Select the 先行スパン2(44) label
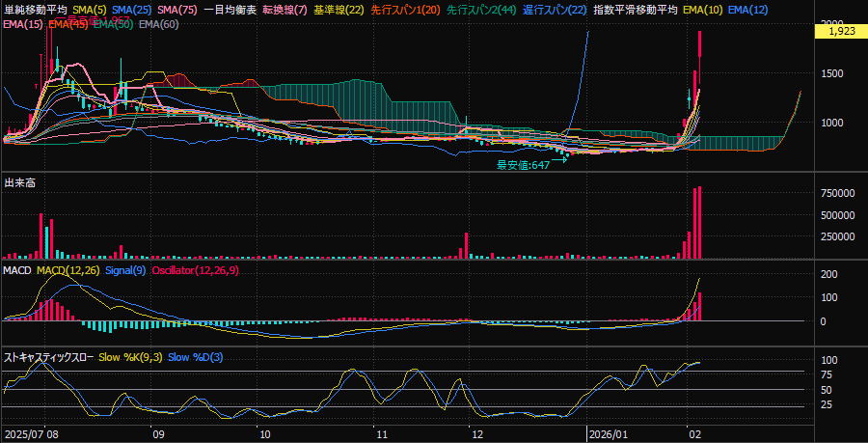The height and width of the screenshot is (443, 868). [481, 10]
